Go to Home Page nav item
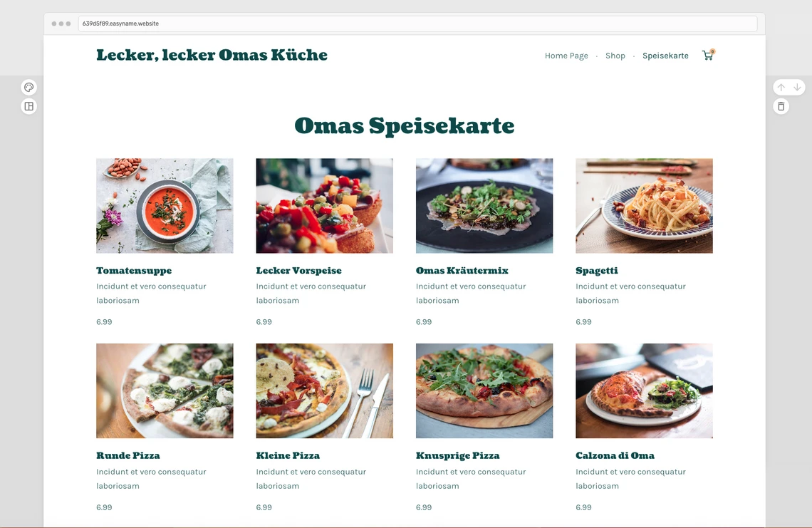Screen dimensions: 812x528 [566, 56]
